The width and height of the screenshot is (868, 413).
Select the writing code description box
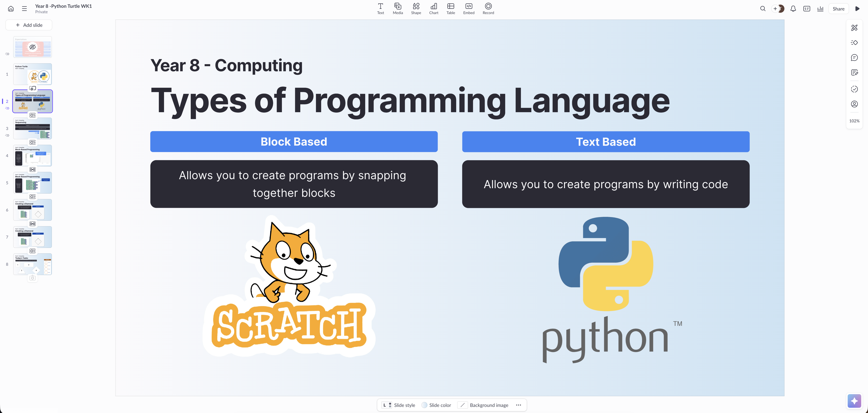click(606, 184)
